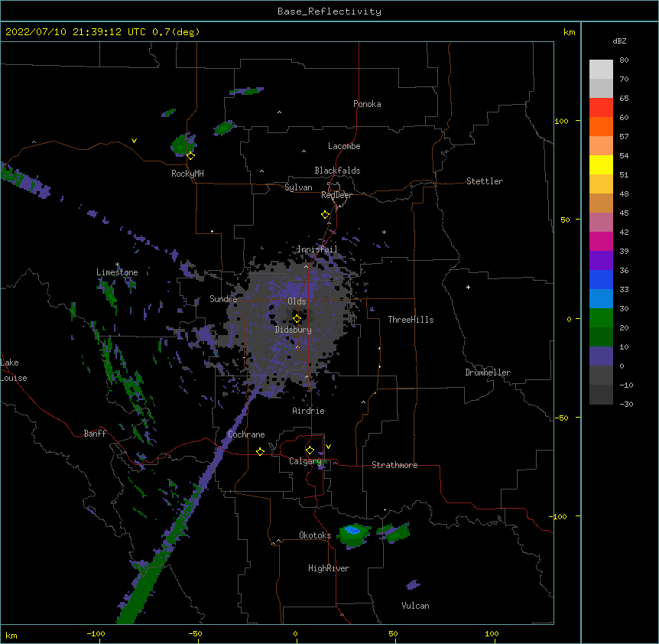
Task: Choose the white 70–80 dBZ legend swatch
Action: coord(601,69)
